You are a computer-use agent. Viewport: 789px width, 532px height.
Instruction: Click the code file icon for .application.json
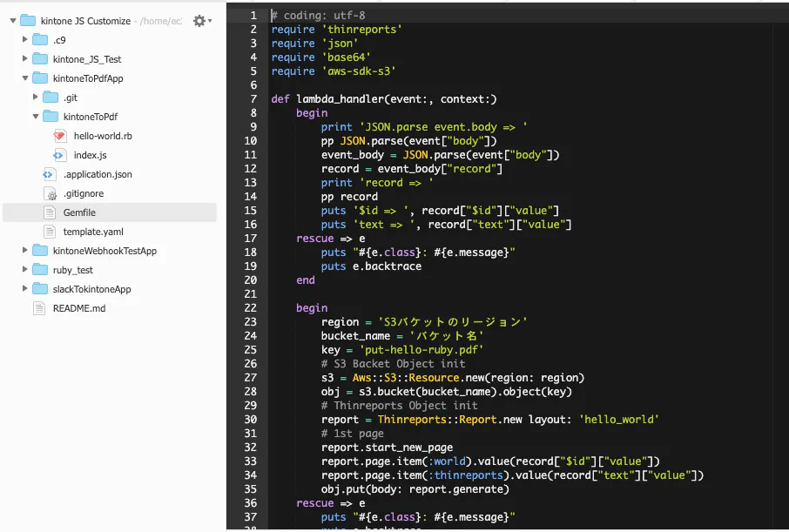tap(49, 174)
